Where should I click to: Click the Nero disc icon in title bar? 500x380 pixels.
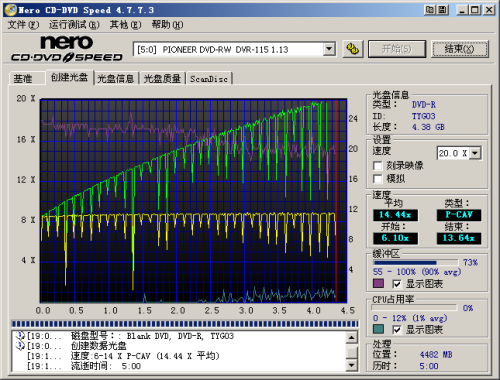(11, 10)
